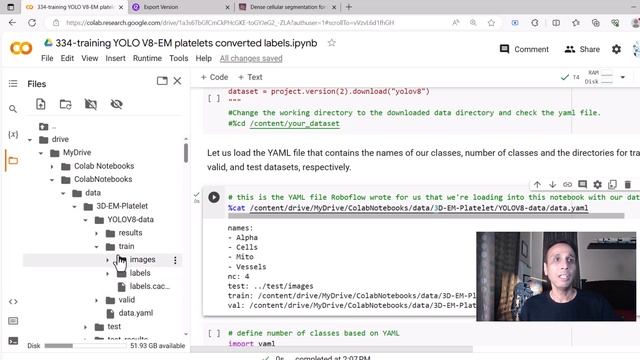This screenshot has height=360, width=640.
Task: Open Colab settings gear in header
Action: point(616,49)
